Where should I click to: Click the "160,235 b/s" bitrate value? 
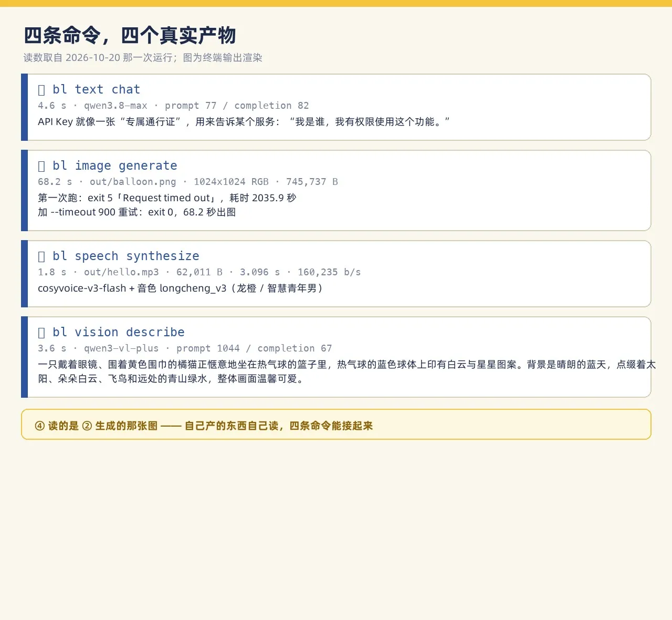coord(329,272)
